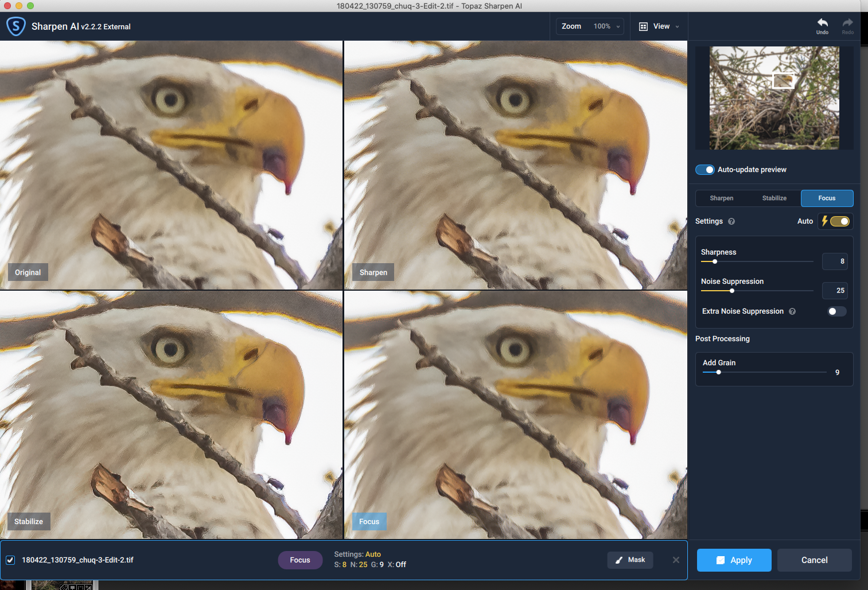Screen dimensions: 868x590
Task: Select the Original preview pane
Action: tap(171, 165)
